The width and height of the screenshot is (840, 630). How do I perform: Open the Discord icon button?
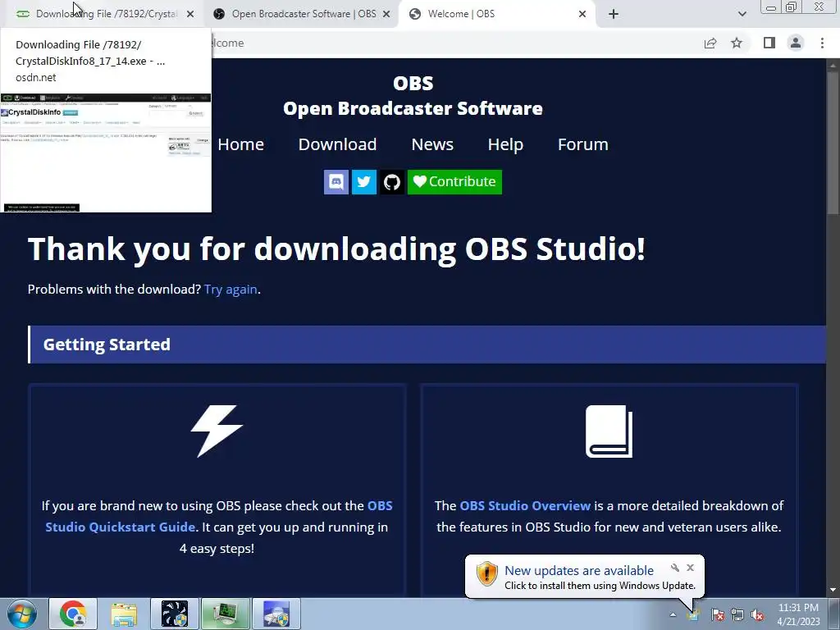(x=336, y=182)
